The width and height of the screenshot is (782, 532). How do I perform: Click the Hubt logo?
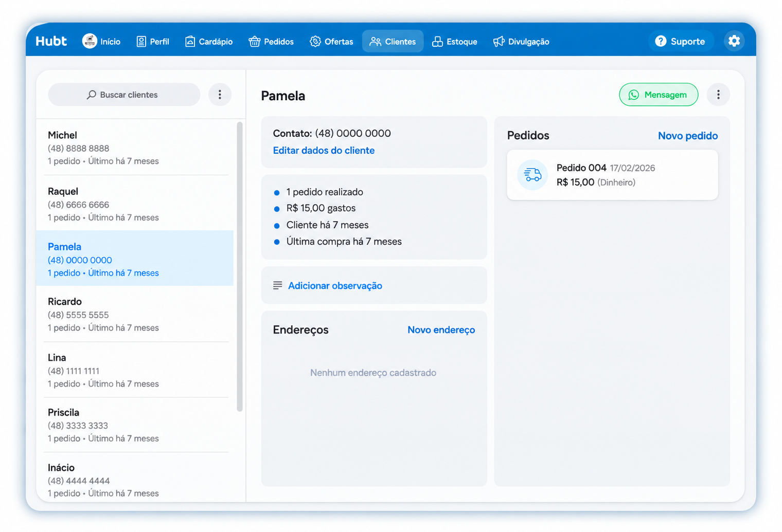click(51, 41)
